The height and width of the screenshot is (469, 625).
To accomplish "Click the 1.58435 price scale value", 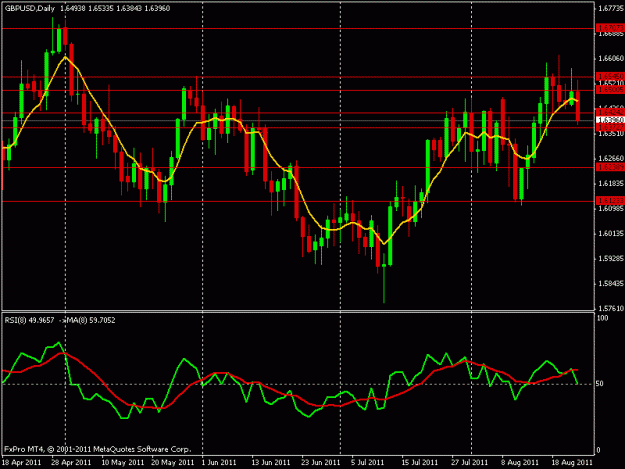I will pos(611,284).
